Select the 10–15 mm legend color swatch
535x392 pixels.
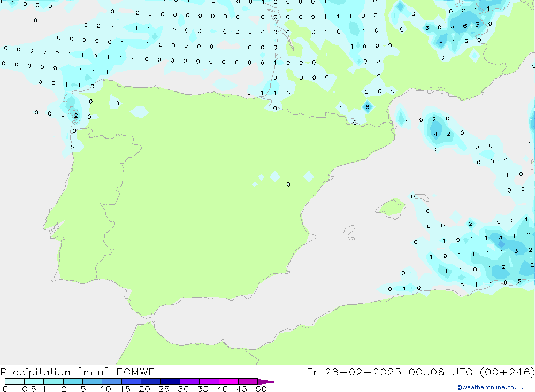pos(112,381)
